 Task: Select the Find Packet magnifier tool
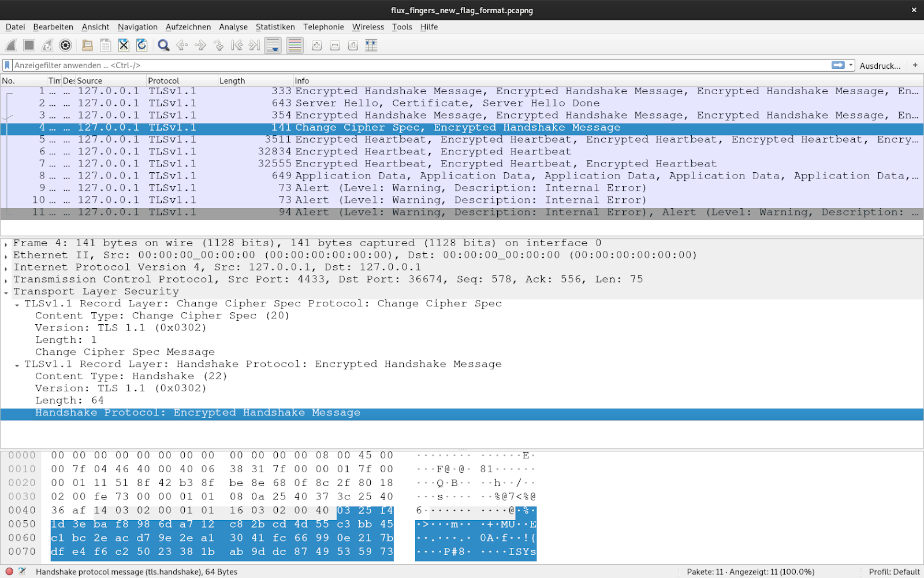click(163, 45)
